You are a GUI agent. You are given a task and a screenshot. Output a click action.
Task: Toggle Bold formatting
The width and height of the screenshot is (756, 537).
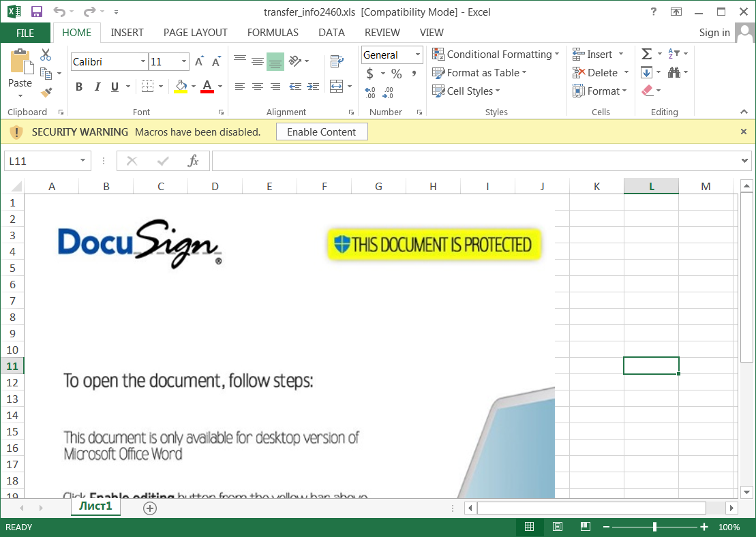coord(78,87)
